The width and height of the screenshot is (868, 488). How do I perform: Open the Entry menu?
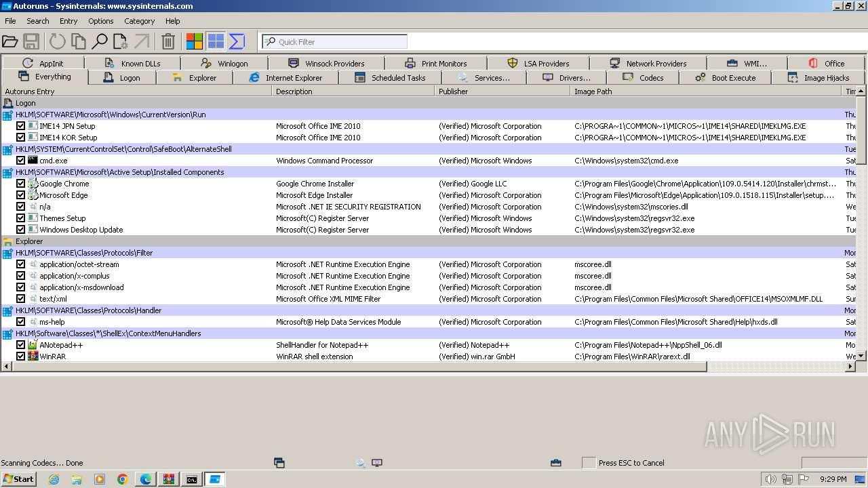coord(68,21)
